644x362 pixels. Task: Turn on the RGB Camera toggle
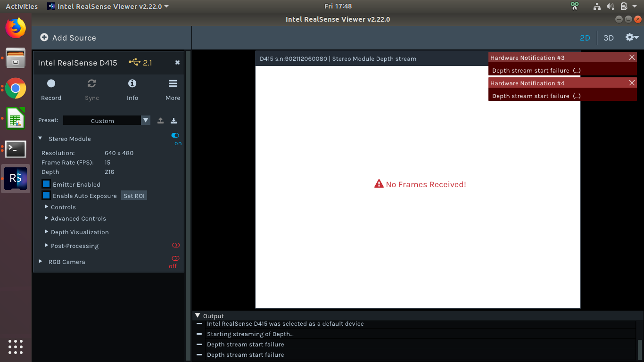(x=175, y=258)
